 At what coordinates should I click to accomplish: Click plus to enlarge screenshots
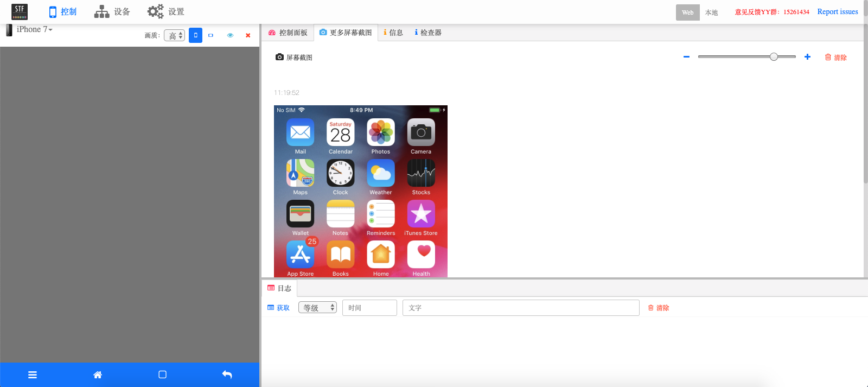[807, 57]
